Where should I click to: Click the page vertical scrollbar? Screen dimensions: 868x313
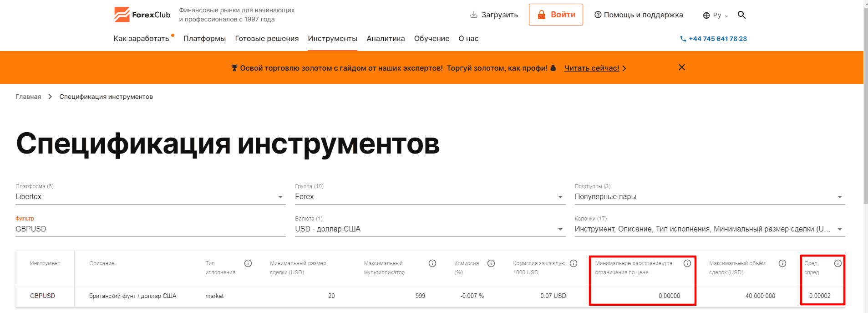click(x=866, y=105)
